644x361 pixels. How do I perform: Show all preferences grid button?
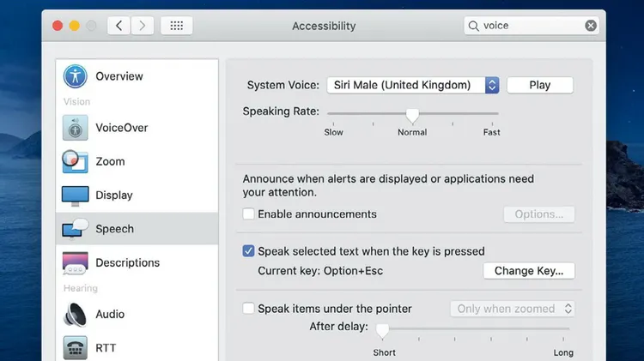(176, 26)
